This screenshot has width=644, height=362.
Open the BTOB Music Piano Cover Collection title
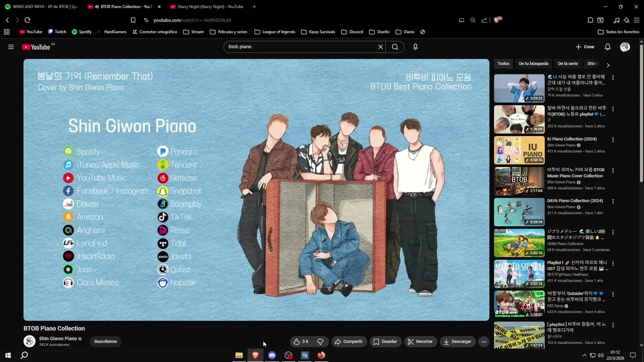(576, 173)
